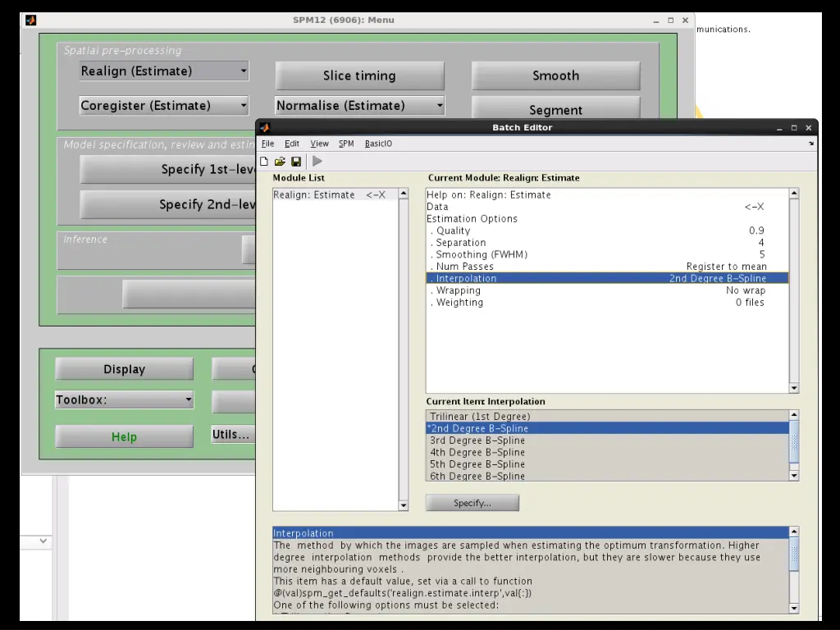Open the Toolbox dropdown in SPM12 Menu

125,399
